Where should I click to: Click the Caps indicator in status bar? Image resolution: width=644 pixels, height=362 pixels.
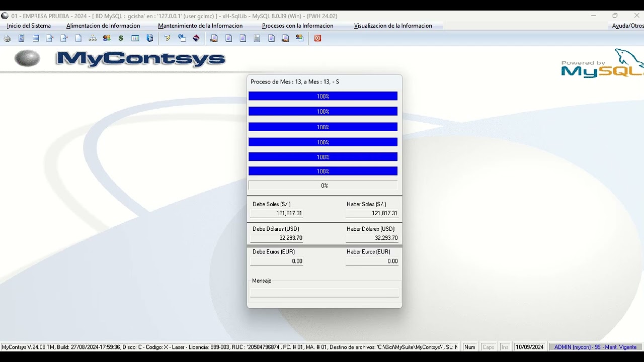pyautogui.click(x=489, y=347)
